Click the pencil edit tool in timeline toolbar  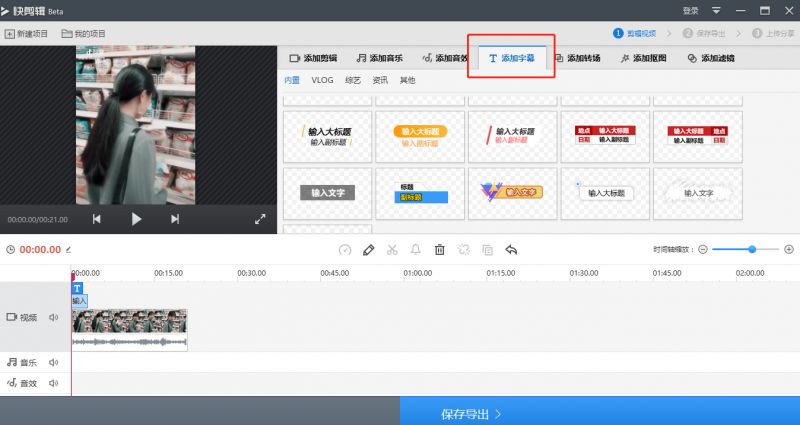pyautogui.click(x=369, y=250)
